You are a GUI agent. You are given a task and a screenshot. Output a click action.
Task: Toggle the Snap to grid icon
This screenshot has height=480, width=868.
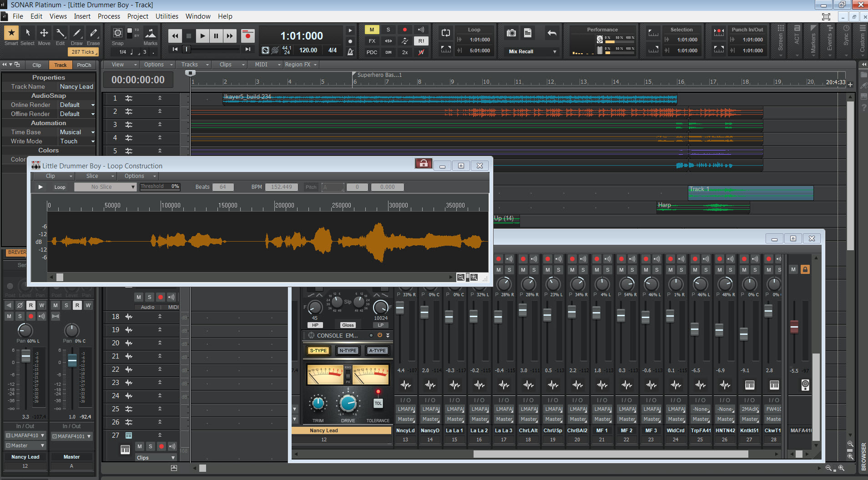pos(118,33)
